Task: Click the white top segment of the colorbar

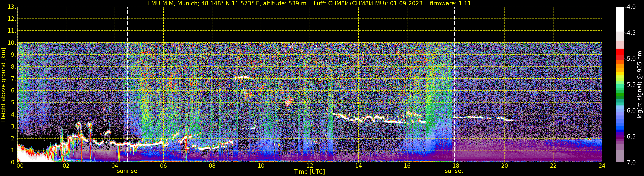Action: 620,19
